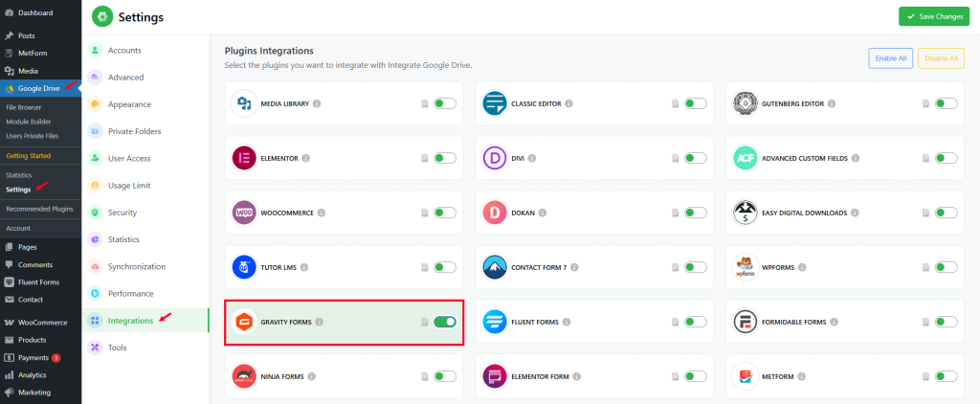Toggle the Dokan integration switch

(x=696, y=213)
